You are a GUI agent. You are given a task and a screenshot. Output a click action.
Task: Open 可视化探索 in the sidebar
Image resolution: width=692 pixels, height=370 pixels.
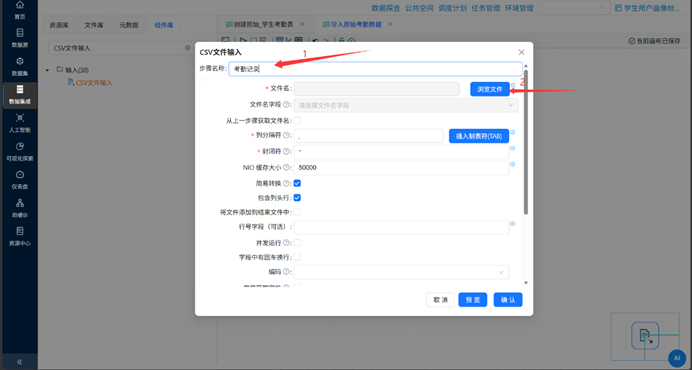click(19, 151)
